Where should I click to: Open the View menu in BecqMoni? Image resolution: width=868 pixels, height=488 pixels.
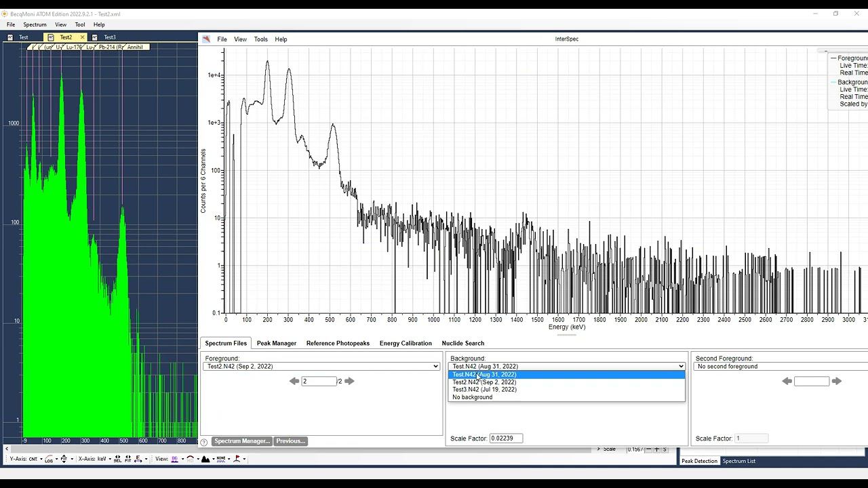click(60, 24)
